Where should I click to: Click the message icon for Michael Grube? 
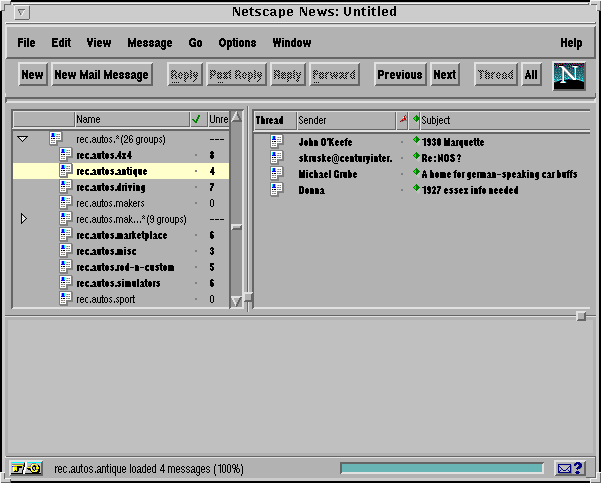pyautogui.click(x=276, y=174)
